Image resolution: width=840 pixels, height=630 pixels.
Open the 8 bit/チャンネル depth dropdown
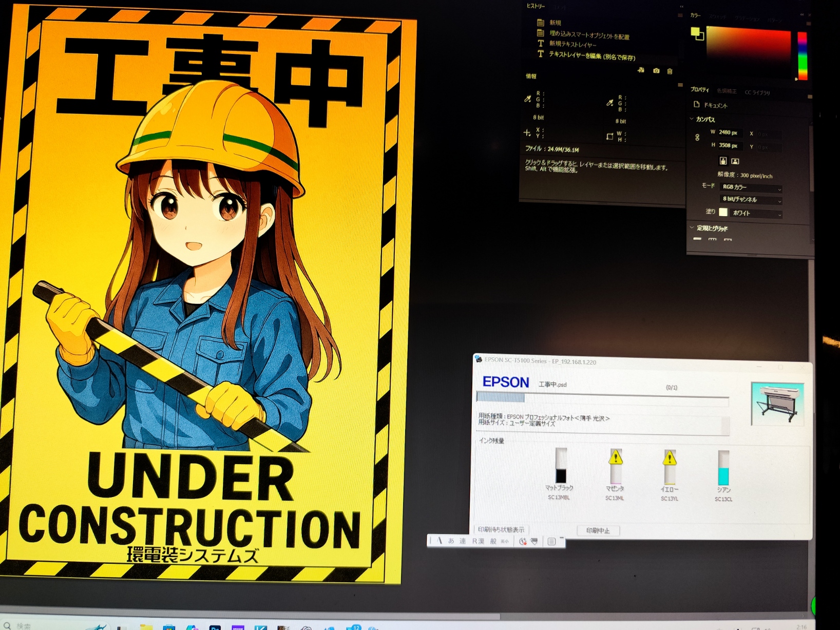pos(751,199)
